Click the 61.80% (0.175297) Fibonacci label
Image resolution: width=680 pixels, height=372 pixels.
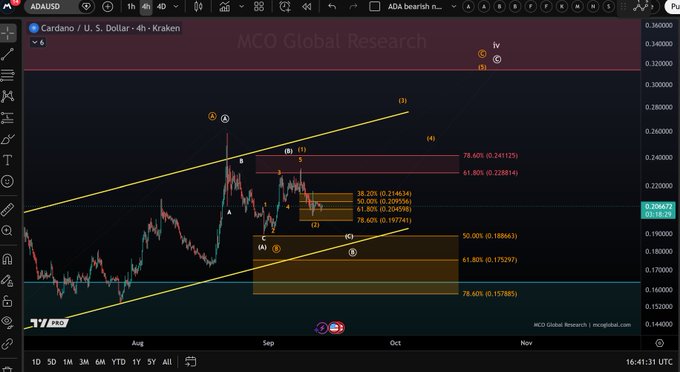(x=489, y=260)
